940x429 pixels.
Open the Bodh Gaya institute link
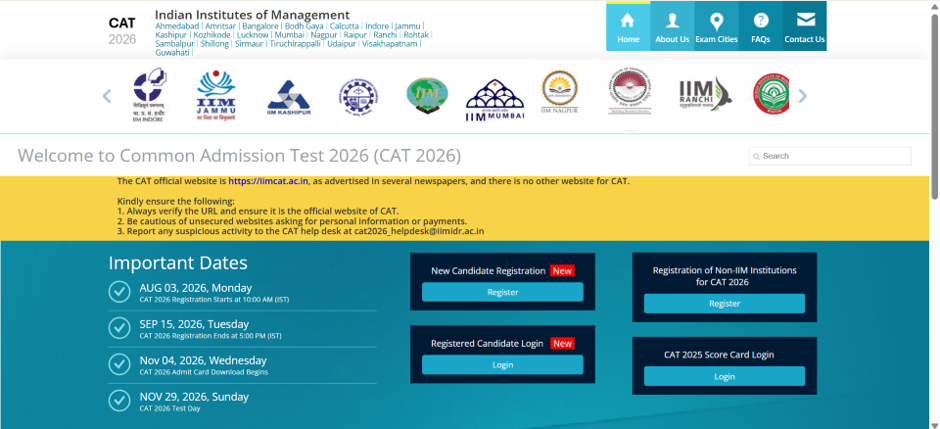(x=304, y=26)
